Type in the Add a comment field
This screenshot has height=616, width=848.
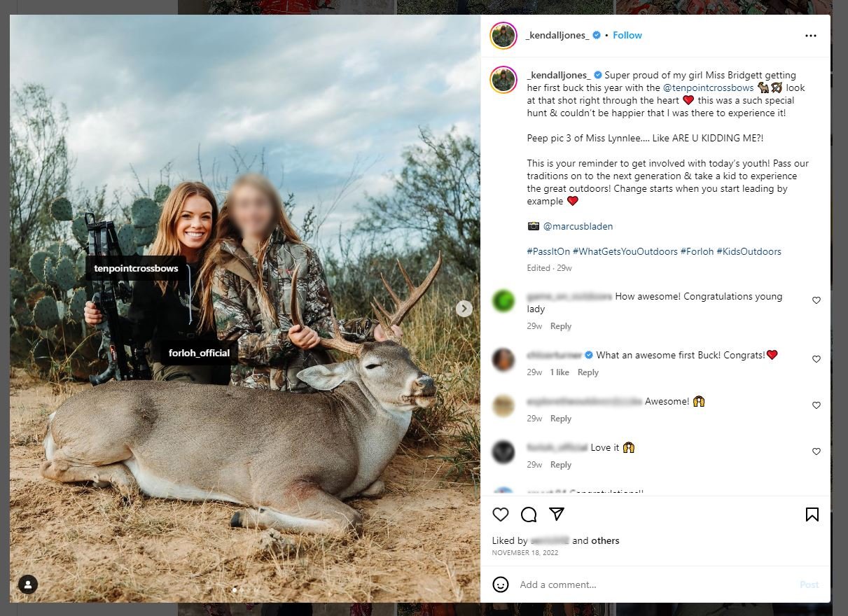coord(651,584)
